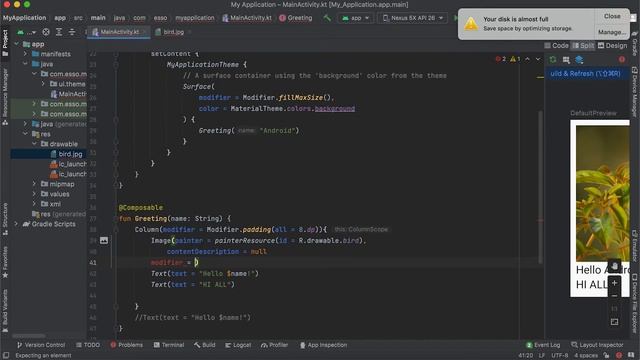Click the zoom to fit icon in preview

(x=614, y=322)
